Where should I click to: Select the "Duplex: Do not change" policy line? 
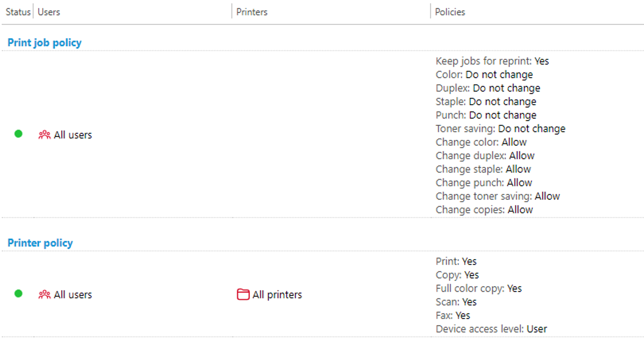tap(487, 88)
